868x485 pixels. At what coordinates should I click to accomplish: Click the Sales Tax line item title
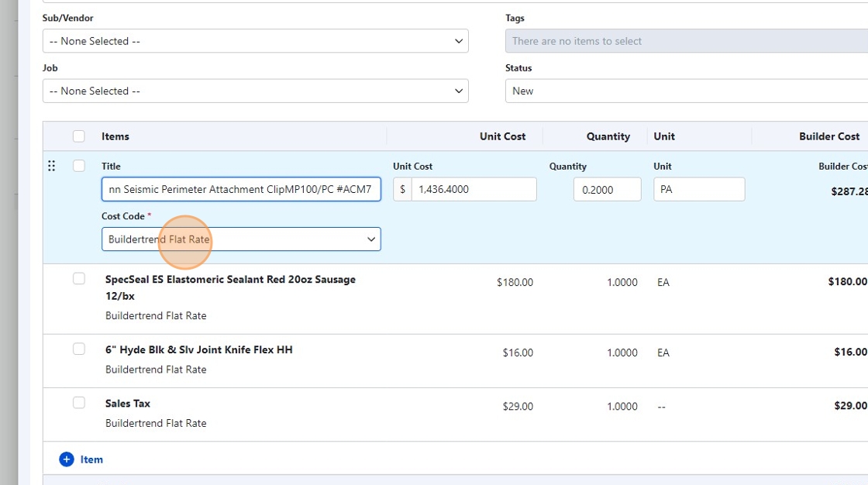128,404
